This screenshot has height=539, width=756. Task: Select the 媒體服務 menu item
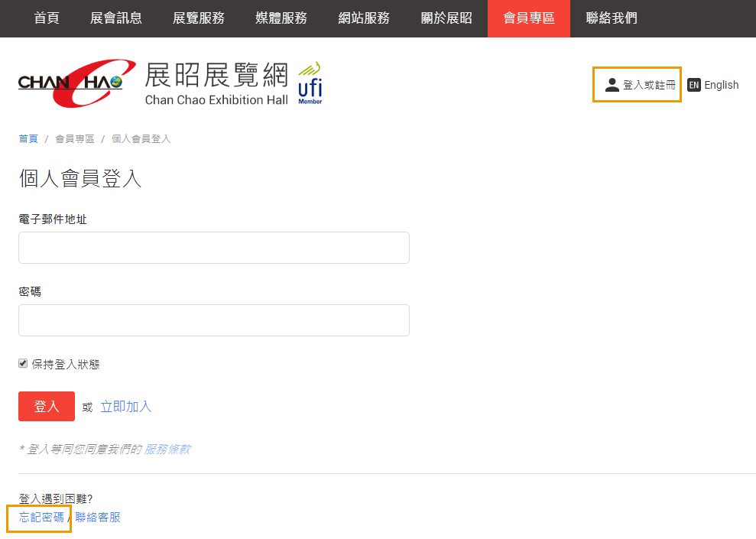(281, 18)
